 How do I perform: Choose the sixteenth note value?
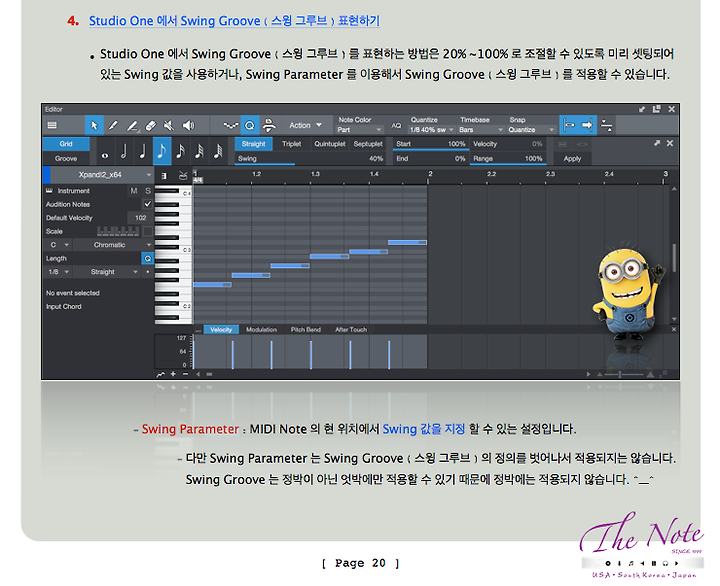pos(180,152)
